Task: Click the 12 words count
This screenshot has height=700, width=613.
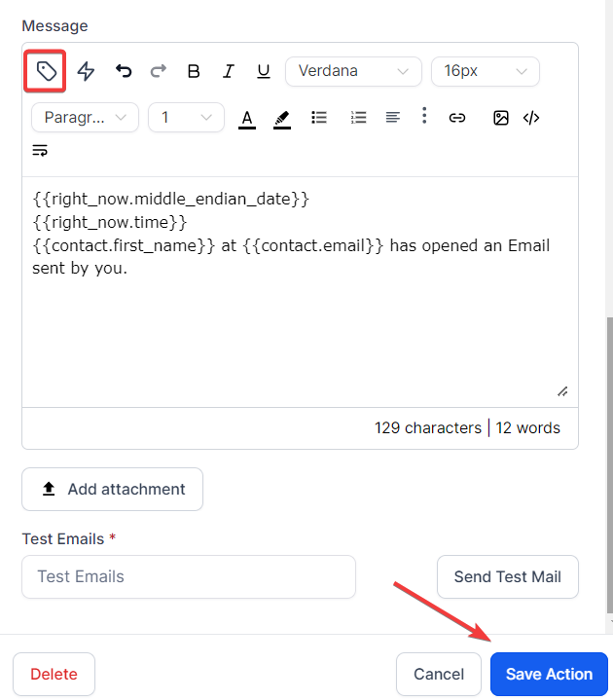Action: pyautogui.click(x=527, y=427)
